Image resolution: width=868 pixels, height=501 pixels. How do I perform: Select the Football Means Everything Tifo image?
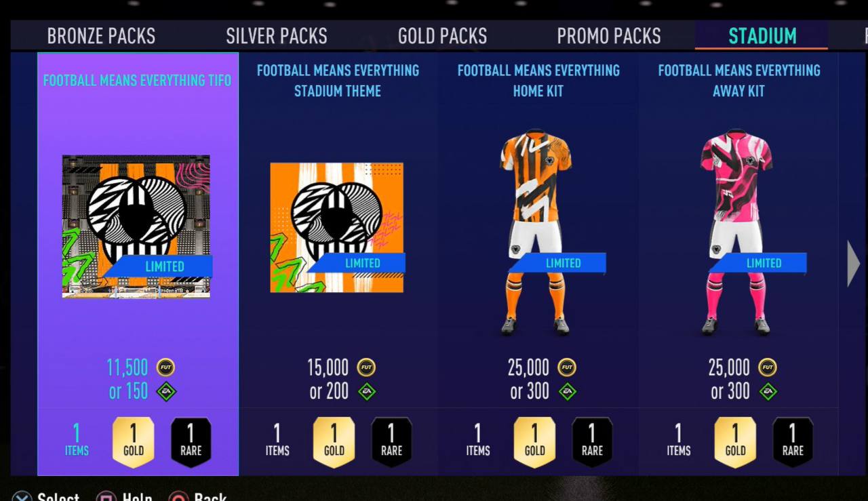point(136,226)
